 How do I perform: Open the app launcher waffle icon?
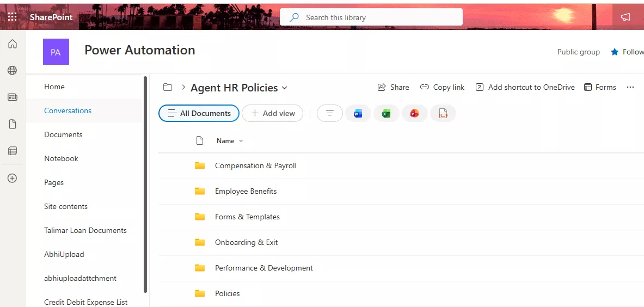tap(13, 17)
